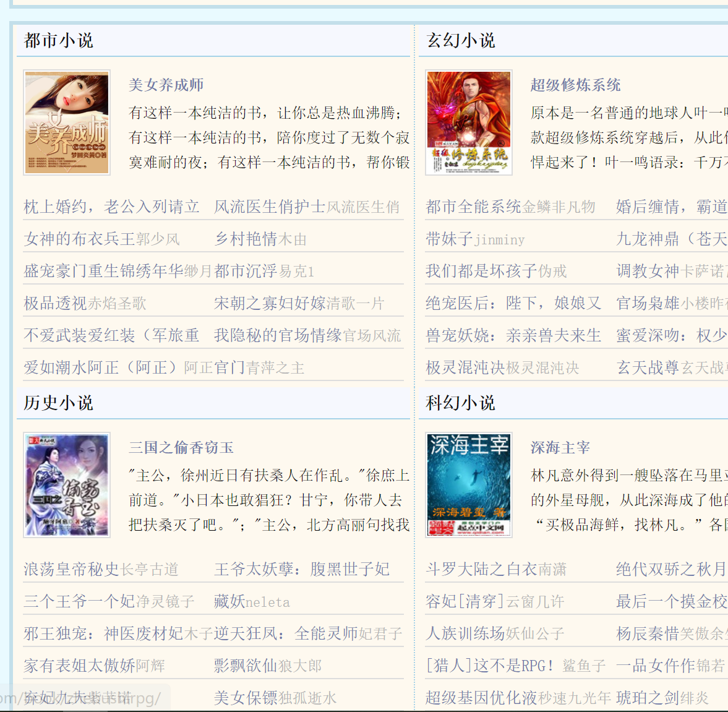Open novel 都市全能系统

point(473,207)
